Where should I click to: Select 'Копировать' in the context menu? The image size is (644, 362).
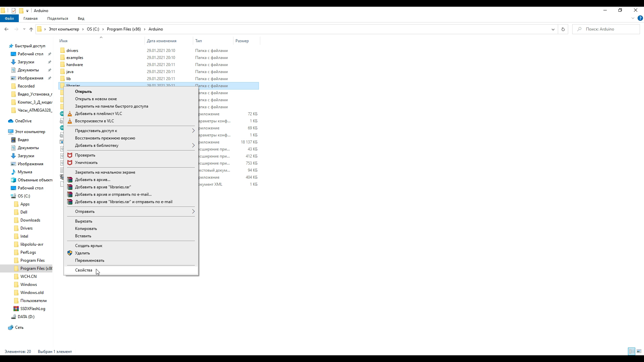point(86,229)
